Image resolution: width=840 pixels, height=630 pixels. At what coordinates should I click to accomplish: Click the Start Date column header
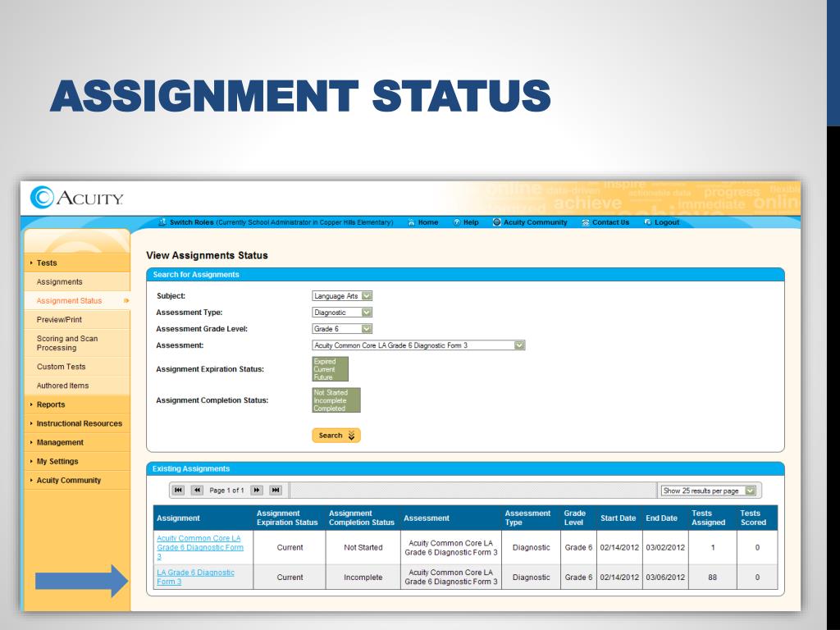tap(619, 518)
